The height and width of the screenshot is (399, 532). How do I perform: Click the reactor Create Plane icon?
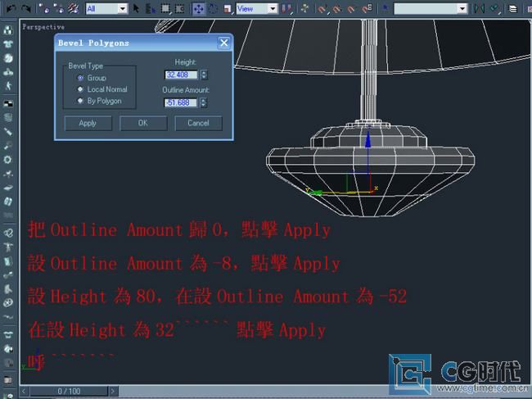(8, 103)
